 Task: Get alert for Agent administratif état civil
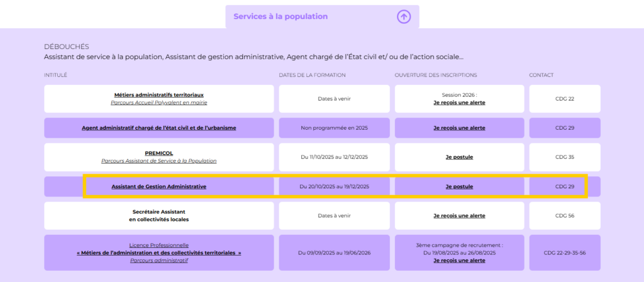pos(459,128)
